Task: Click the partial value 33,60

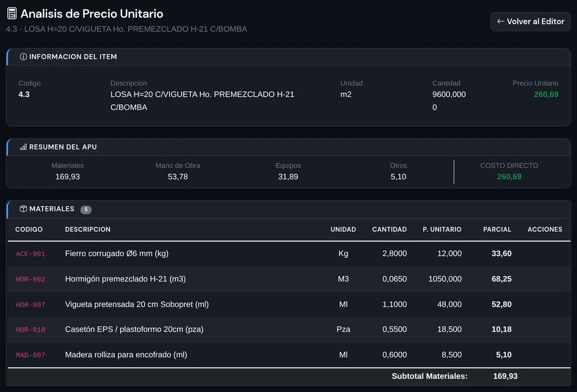Action: pyautogui.click(x=501, y=253)
